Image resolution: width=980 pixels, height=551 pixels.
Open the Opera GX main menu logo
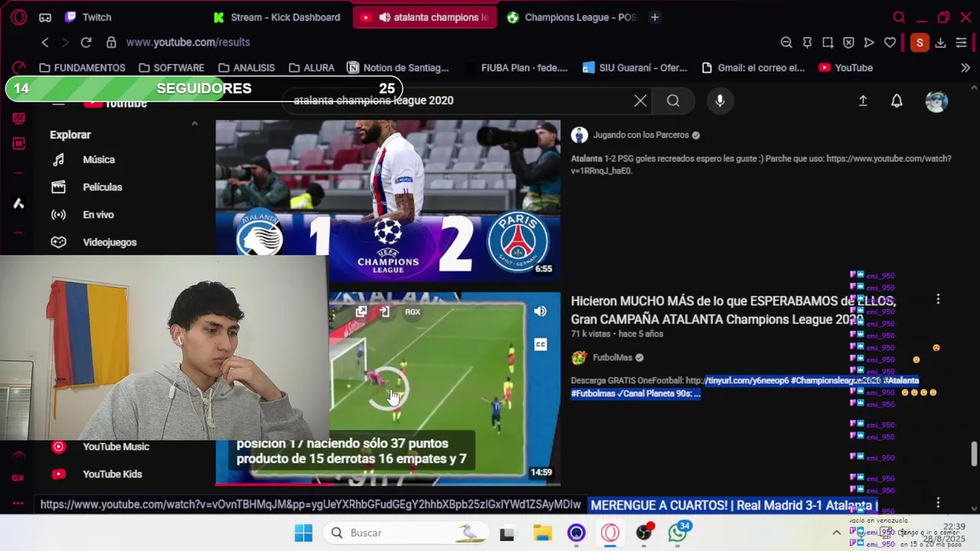click(18, 17)
